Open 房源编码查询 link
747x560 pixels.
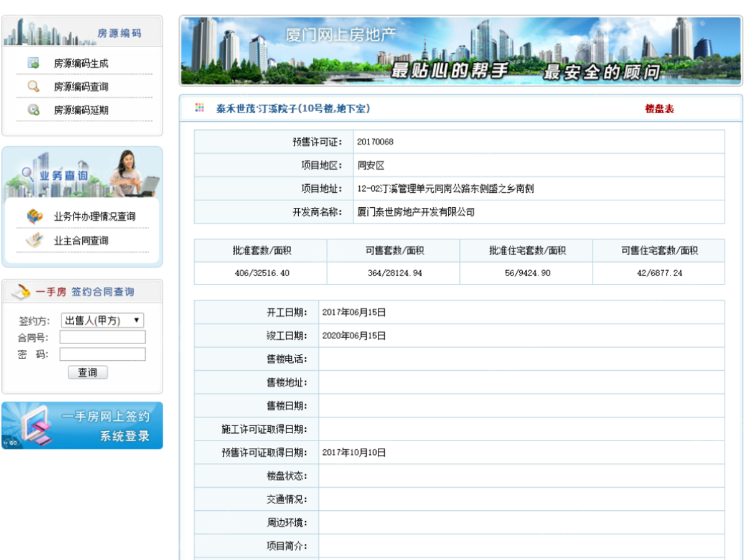point(81,87)
